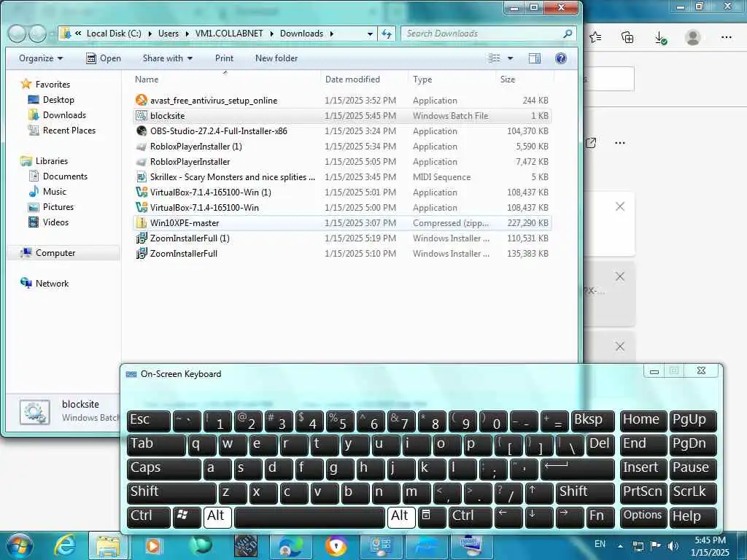Expand arrow after Downloads in address bar

pos(332,34)
